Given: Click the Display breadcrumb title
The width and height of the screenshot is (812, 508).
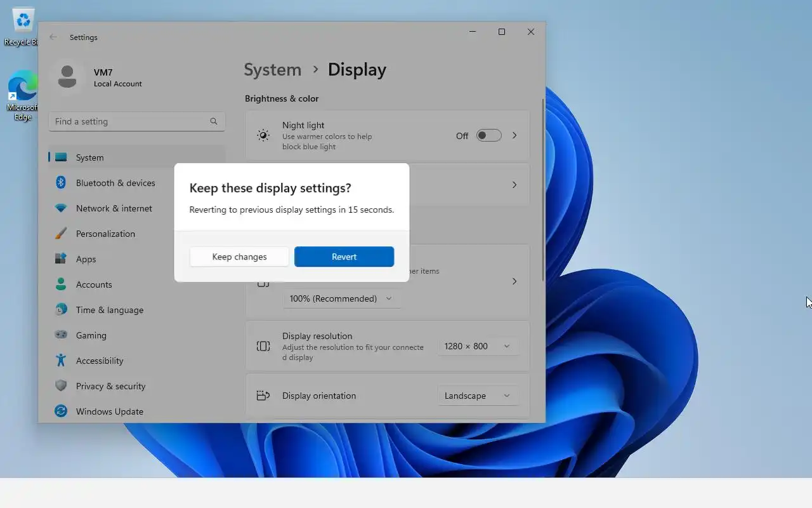Looking at the screenshot, I should coord(357,70).
